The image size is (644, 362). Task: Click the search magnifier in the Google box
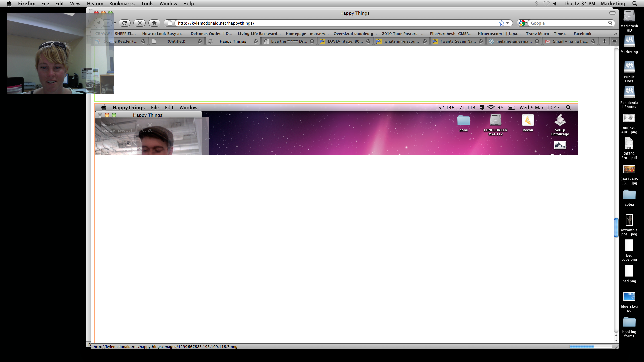point(610,23)
